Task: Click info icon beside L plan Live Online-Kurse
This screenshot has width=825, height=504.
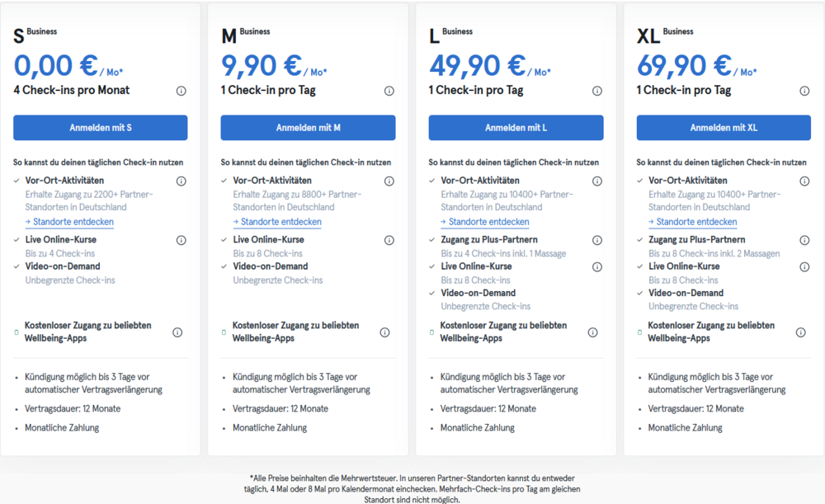Action: pyautogui.click(x=596, y=266)
